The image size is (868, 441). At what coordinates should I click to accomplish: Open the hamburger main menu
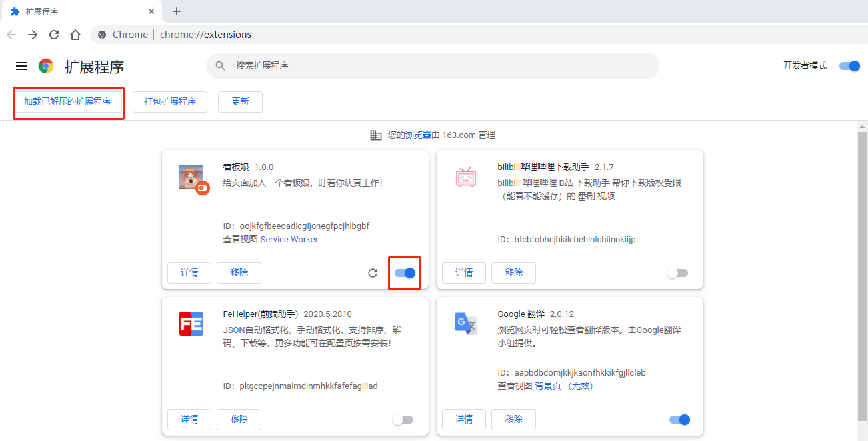(x=21, y=66)
